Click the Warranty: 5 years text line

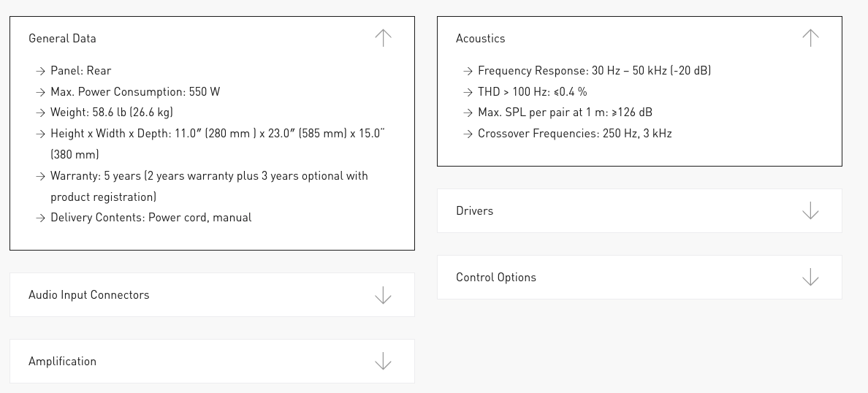[x=209, y=176]
